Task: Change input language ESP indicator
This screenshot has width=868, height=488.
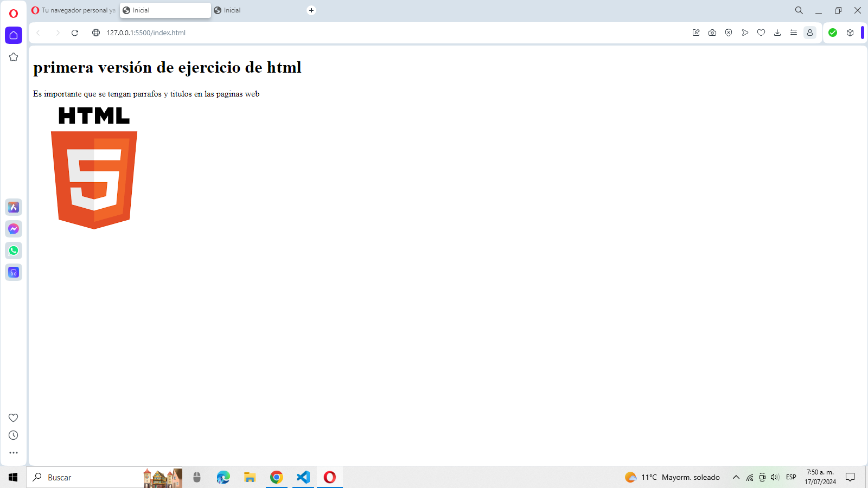Action: point(792,477)
